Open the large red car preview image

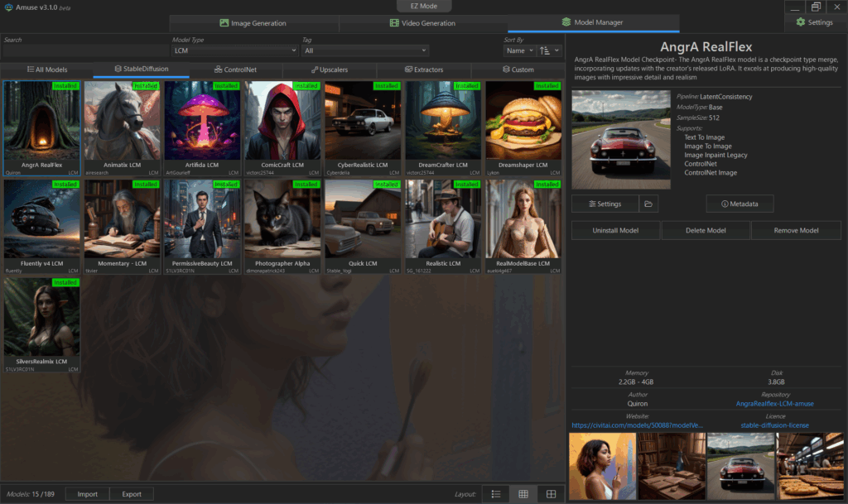click(x=621, y=139)
